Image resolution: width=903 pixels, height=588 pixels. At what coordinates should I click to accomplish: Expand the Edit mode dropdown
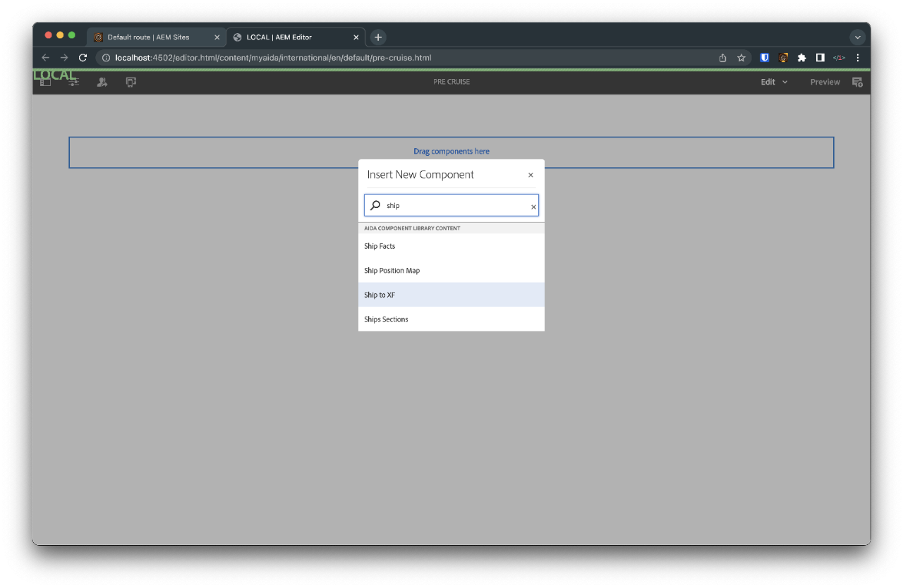774,82
